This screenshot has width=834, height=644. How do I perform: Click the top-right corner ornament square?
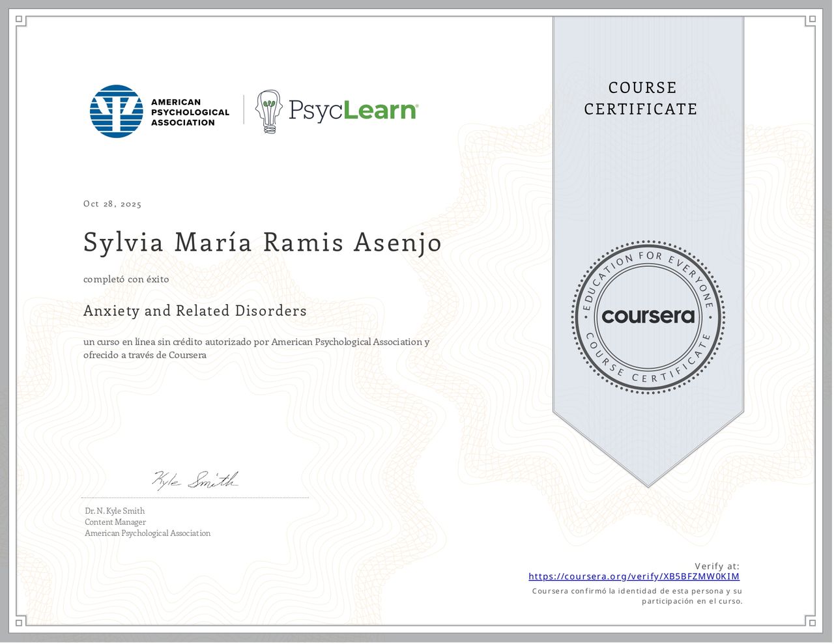pyautogui.click(x=811, y=20)
